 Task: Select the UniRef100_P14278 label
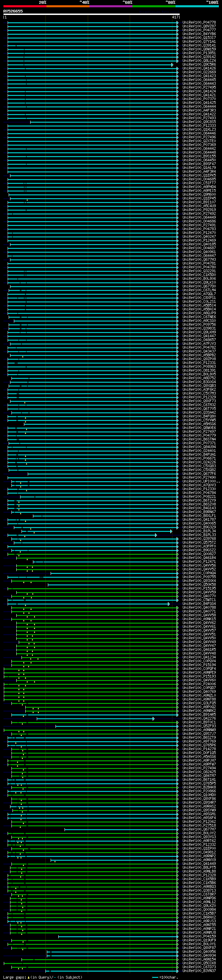199,749
